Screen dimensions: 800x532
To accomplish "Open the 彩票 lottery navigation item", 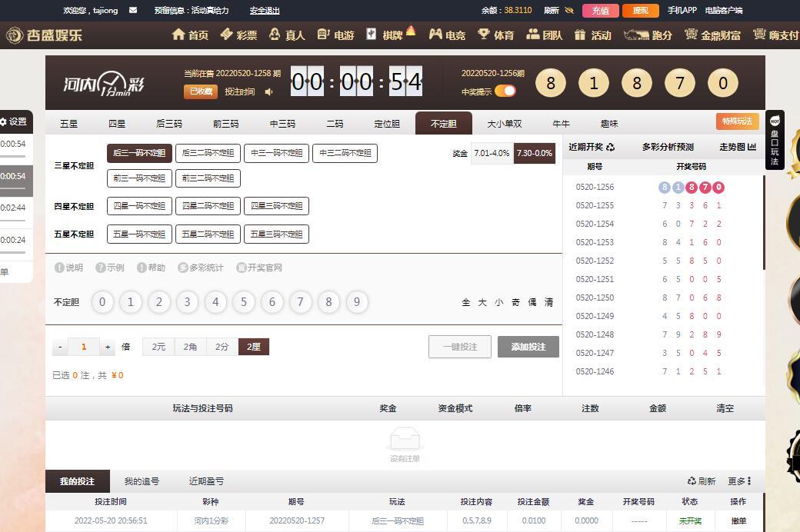I will (x=238, y=35).
